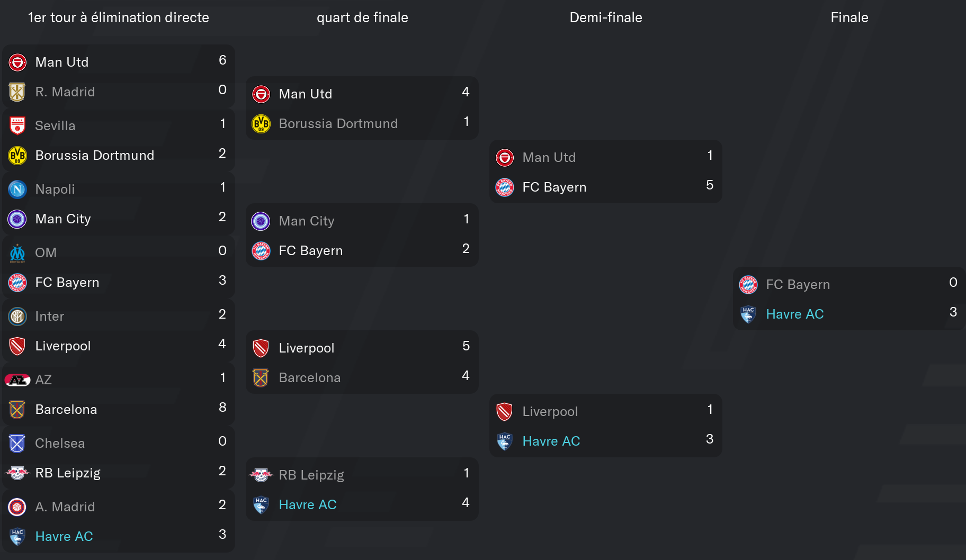Open Havre AC in the final
Image resolution: width=966 pixels, height=560 pixels.
pyautogui.click(x=794, y=314)
